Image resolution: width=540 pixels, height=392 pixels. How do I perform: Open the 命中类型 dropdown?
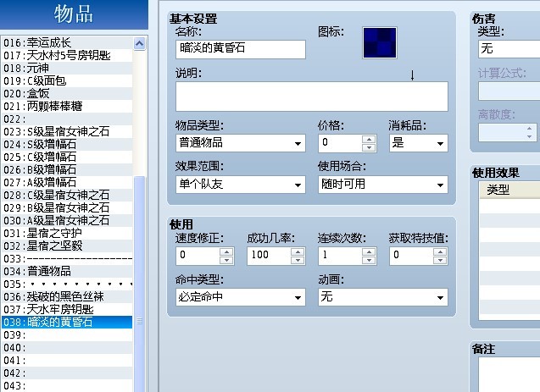point(241,297)
